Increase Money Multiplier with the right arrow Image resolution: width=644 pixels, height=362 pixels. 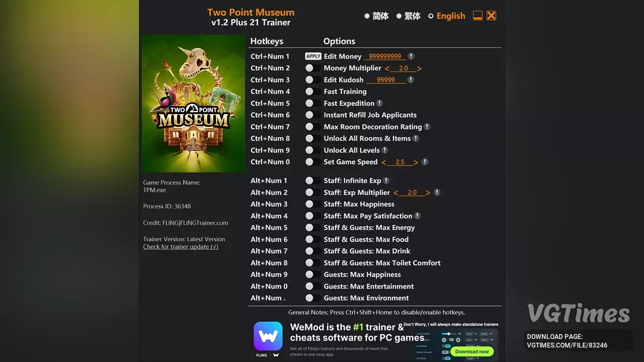(419, 69)
